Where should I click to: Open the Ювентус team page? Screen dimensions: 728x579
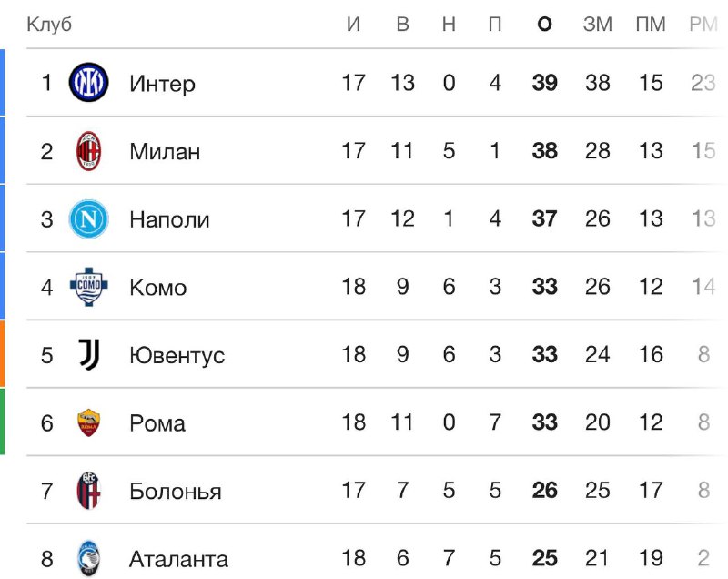(177, 355)
